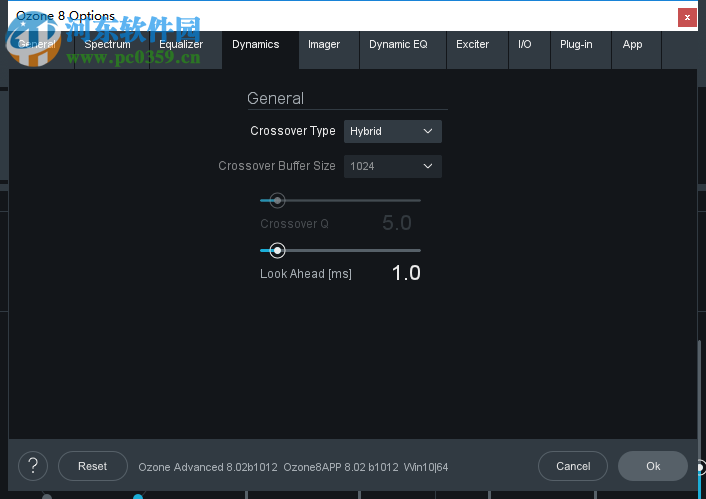Switch to the Exciter tab
Viewport: 706px width, 499px height.
click(477, 50)
